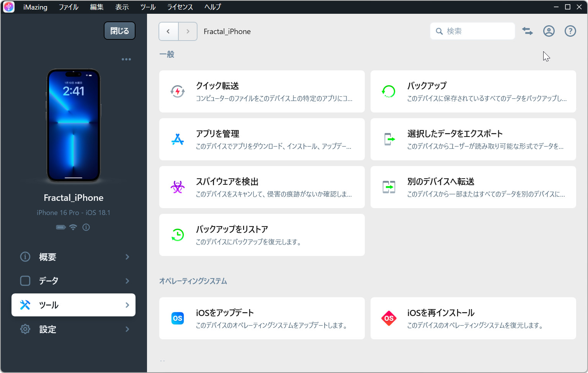
Task: Open the 別のデバイスへ転送 card title
Action: coord(441,181)
